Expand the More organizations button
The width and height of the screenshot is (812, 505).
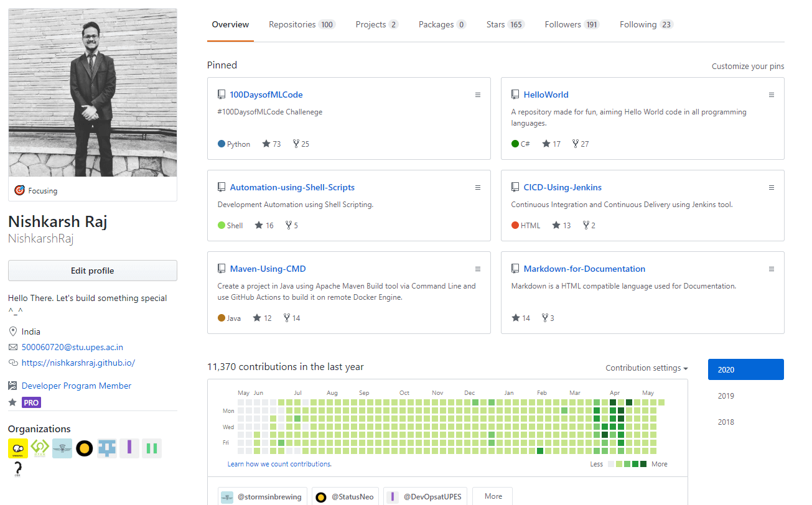[x=492, y=496]
